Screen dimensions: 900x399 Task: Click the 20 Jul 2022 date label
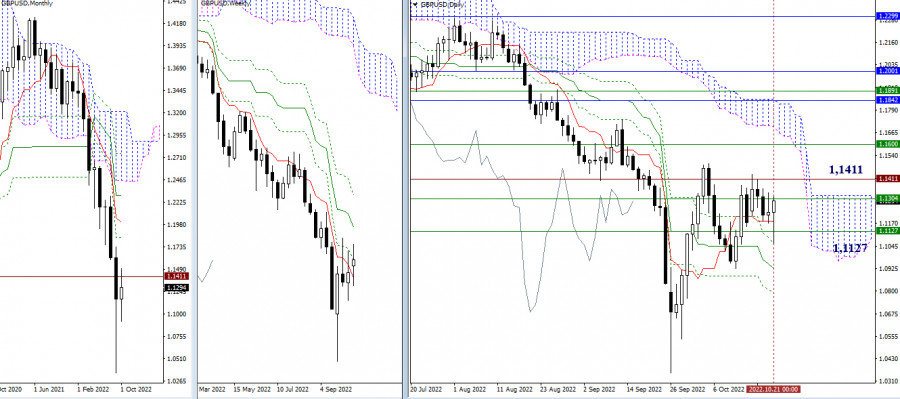point(426,389)
